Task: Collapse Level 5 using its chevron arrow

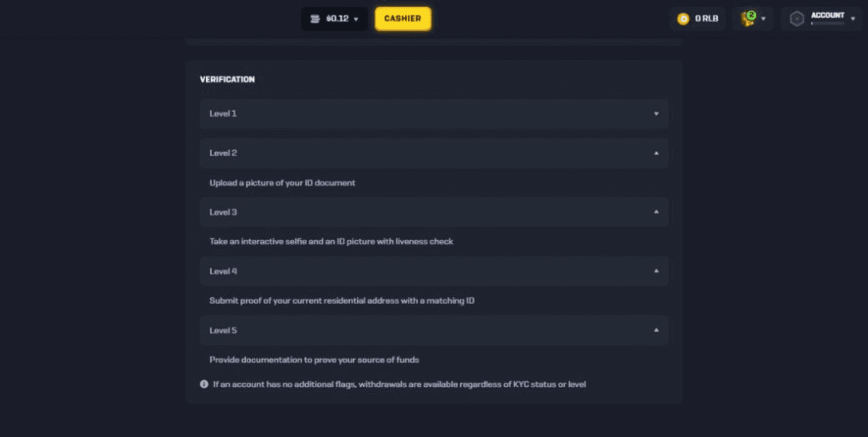Action: (656, 330)
